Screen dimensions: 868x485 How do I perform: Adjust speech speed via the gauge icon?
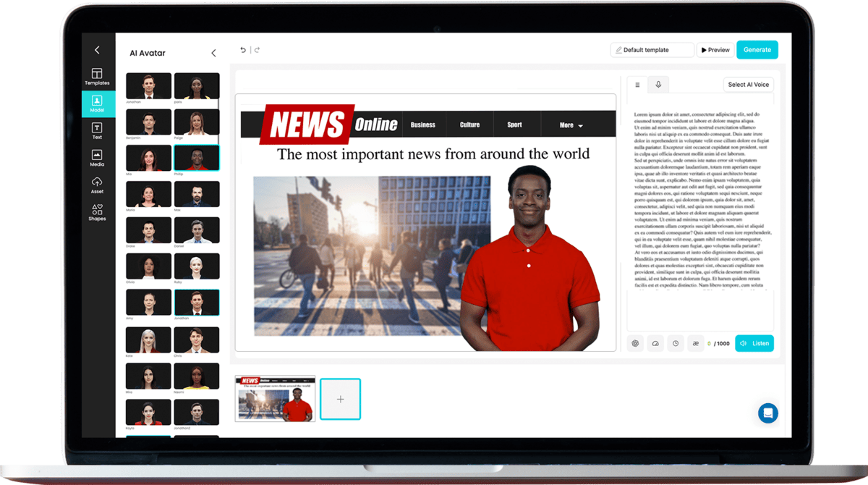[x=655, y=343]
